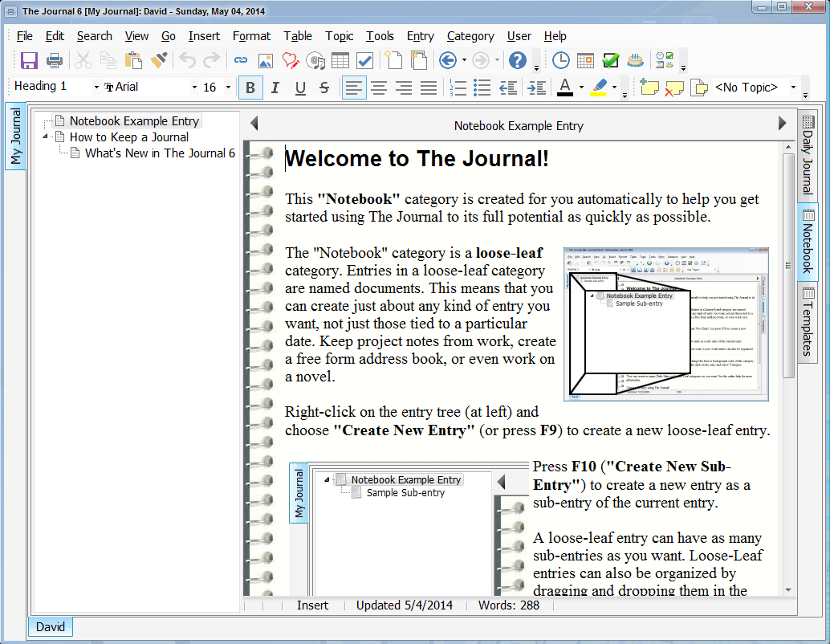Click the loose-leaf screenshot image in the entry
The image size is (830, 644).
(666, 324)
